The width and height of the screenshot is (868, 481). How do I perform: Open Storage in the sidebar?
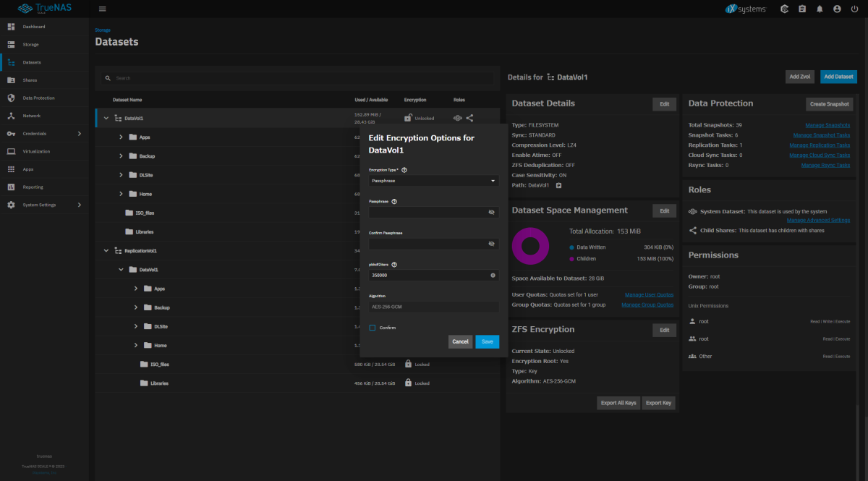coord(44,45)
